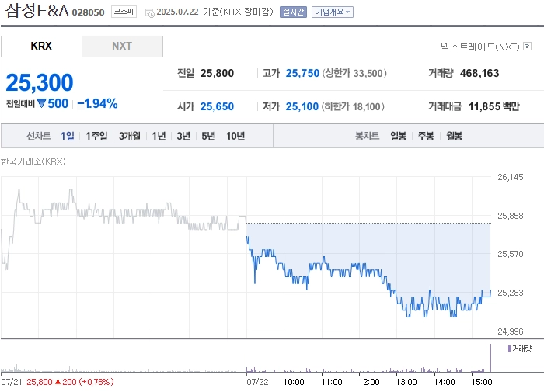
Task: Click the 25,858 y-axis label
Action: click(x=511, y=216)
